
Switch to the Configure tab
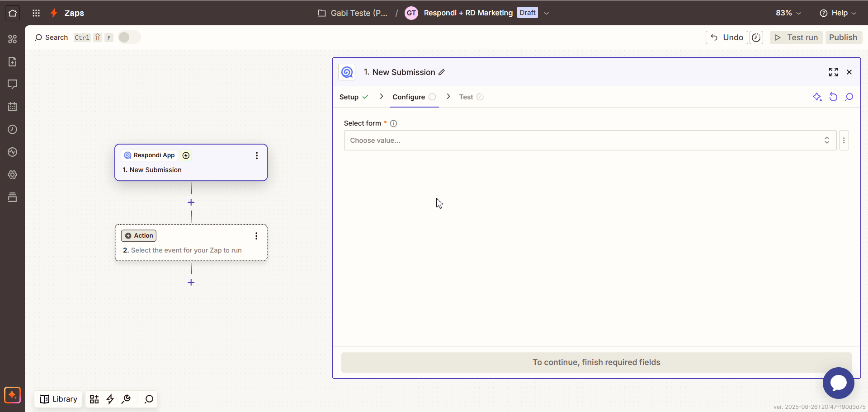coord(414,97)
